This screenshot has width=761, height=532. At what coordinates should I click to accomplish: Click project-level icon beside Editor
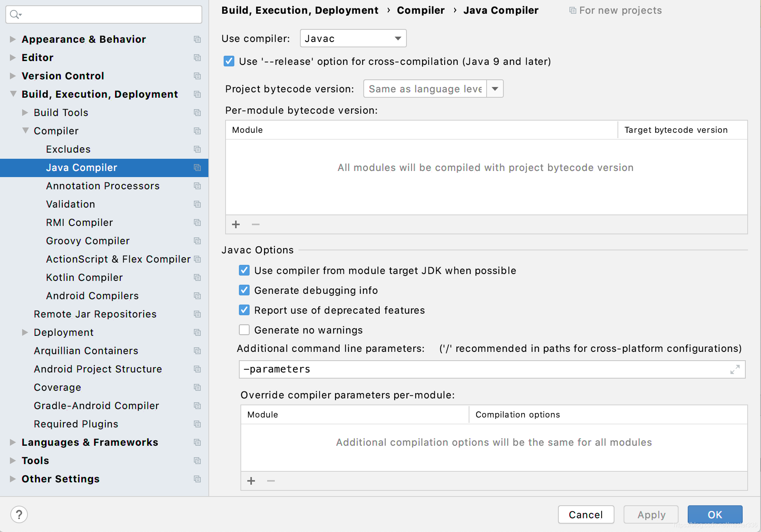click(x=197, y=58)
